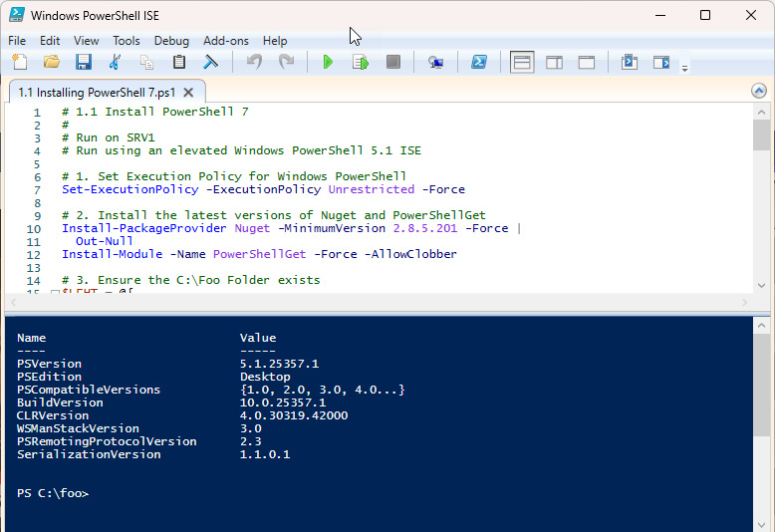Click the PSRemotingProtocolVersion row label
Image resolution: width=775 pixels, height=532 pixels.
(107, 441)
